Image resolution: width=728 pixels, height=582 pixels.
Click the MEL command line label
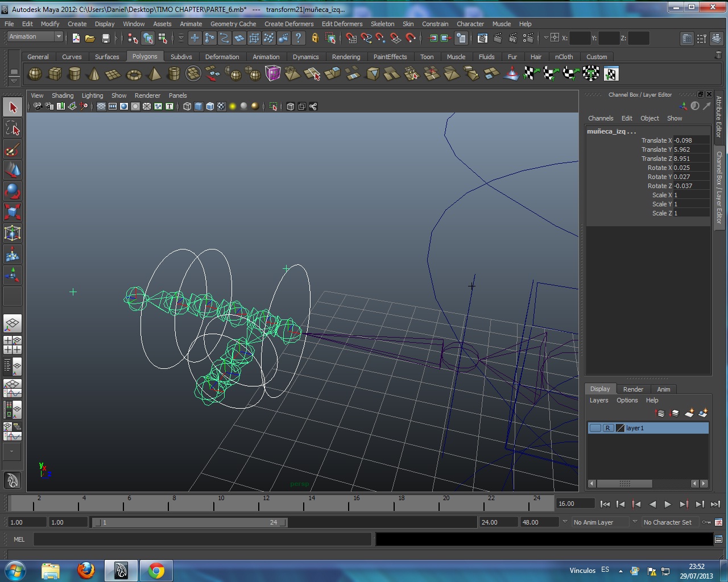[x=19, y=539]
